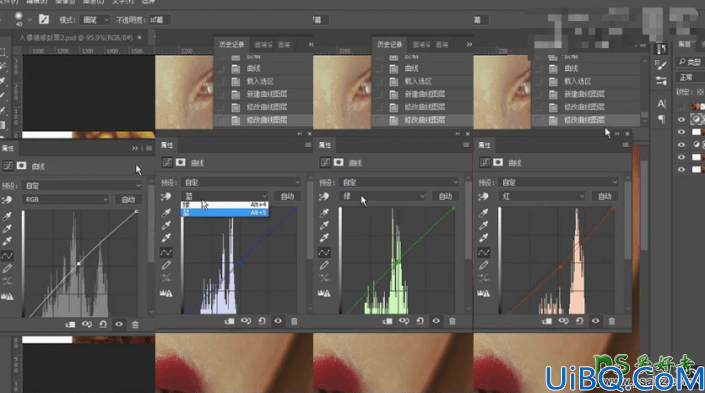Reset adjustment defaults in RGB curves panel
This screenshot has height=393, width=705.
point(103,324)
